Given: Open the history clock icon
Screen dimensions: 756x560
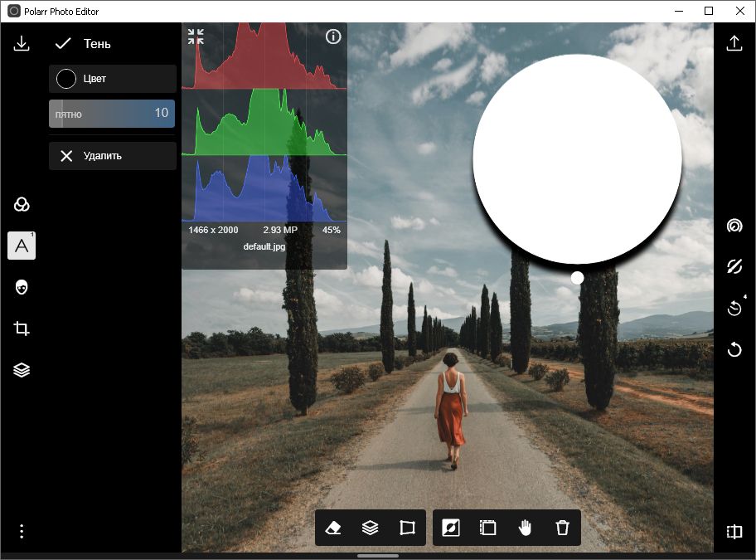Looking at the screenshot, I should pyautogui.click(x=734, y=308).
